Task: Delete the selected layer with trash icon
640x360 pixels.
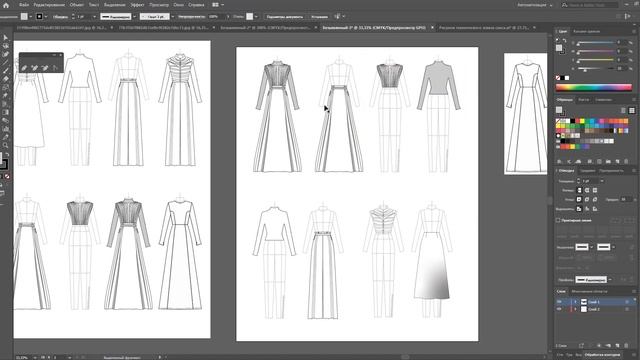Action: coord(626,345)
